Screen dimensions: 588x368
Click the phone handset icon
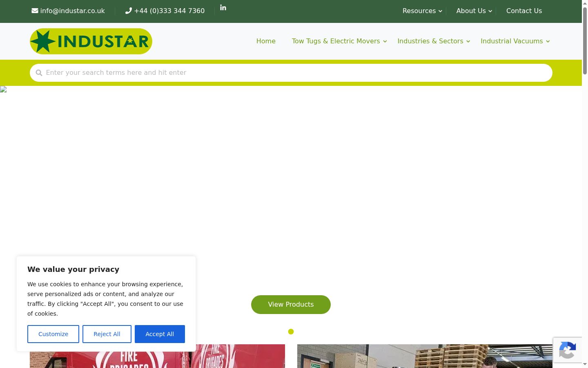point(128,11)
